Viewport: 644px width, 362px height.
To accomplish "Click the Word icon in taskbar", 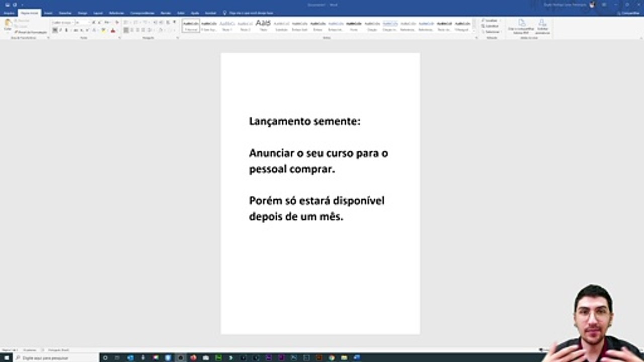I will tap(357, 358).
